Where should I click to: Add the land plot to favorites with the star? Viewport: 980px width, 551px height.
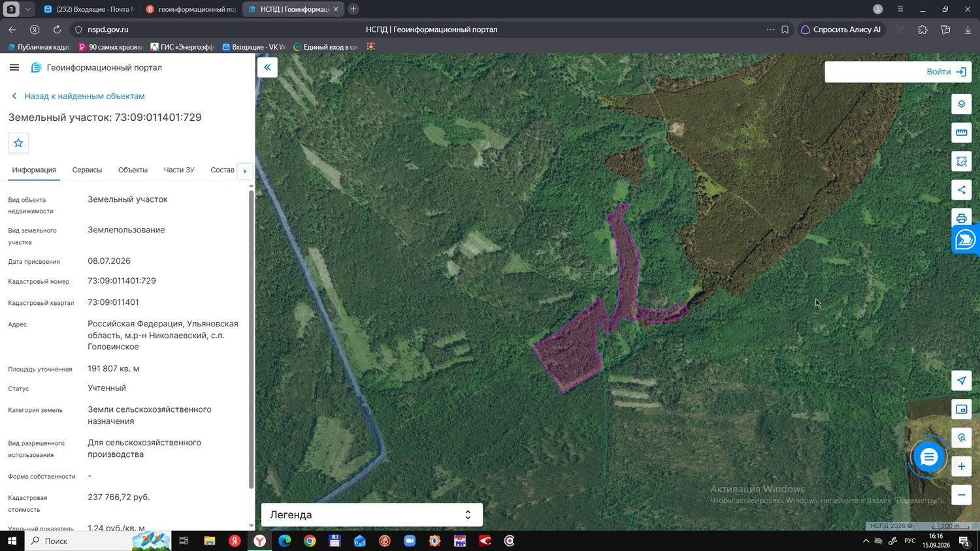click(x=18, y=143)
